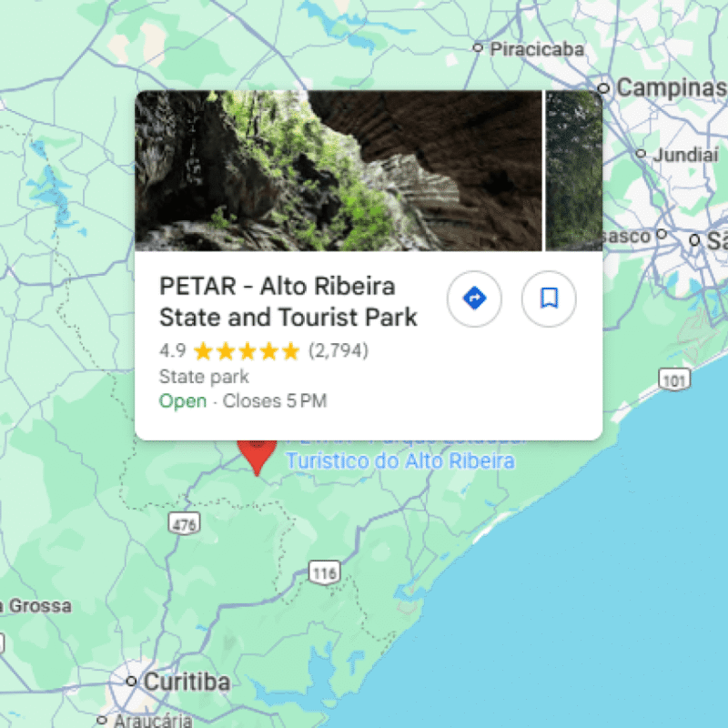
Task: Click the highway 116 shield marker
Action: (325, 572)
